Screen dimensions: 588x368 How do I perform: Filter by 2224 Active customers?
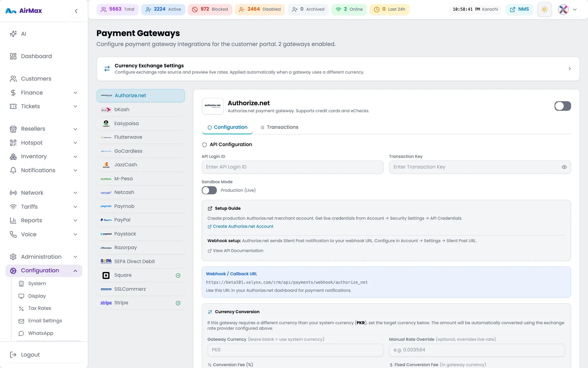click(x=163, y=9)
